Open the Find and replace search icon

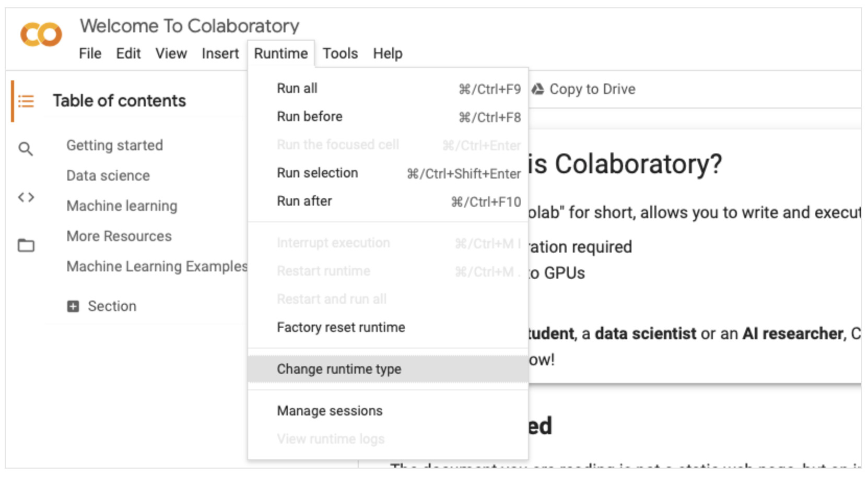[26, 149]
